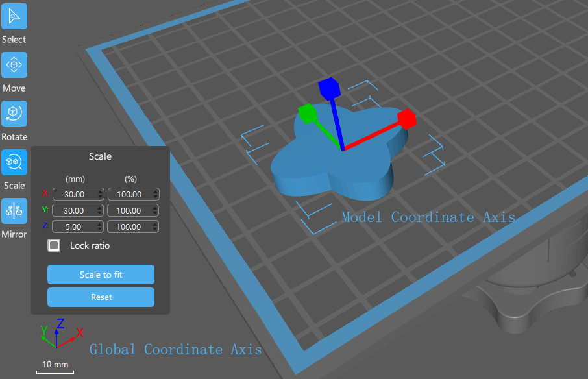Click the X percentage input field
This screenshot has width=588, height=379.
129,194
